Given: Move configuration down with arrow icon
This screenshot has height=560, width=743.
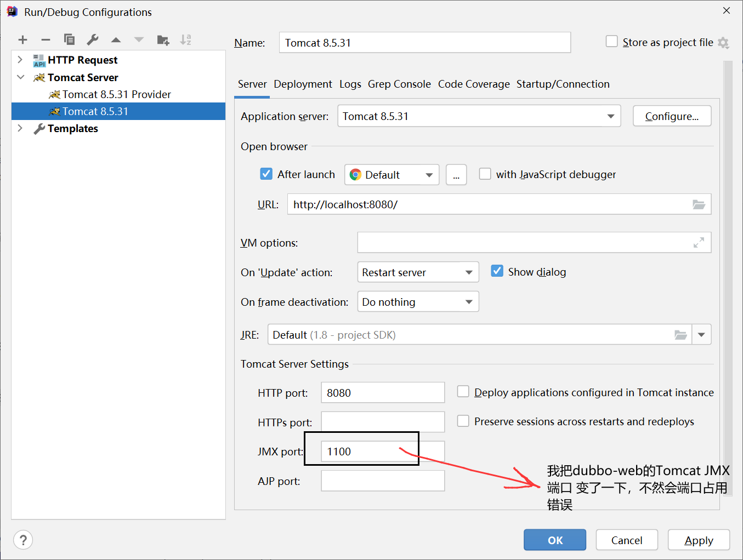Looking at the screenshot, I should [x=139, y=39].
